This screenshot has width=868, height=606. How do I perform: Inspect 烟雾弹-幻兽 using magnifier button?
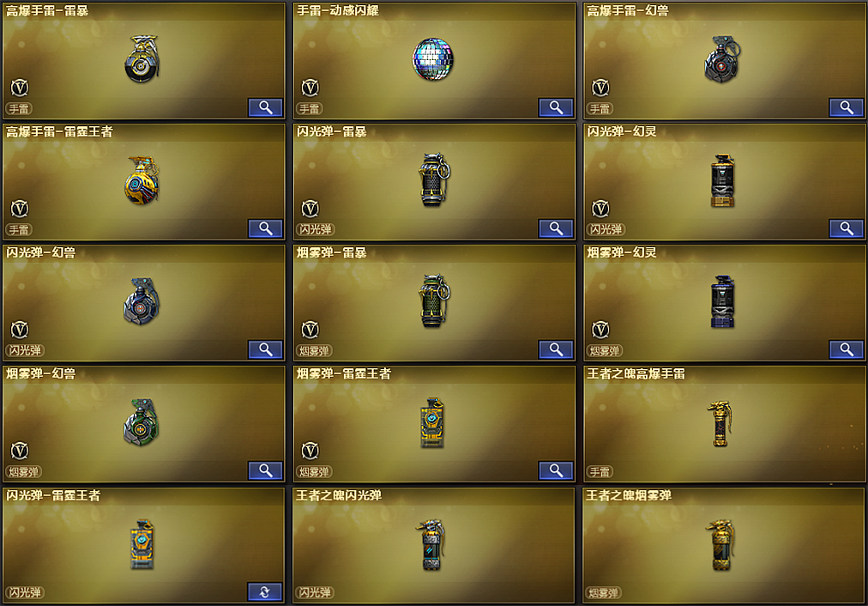[x=265, y=470]
